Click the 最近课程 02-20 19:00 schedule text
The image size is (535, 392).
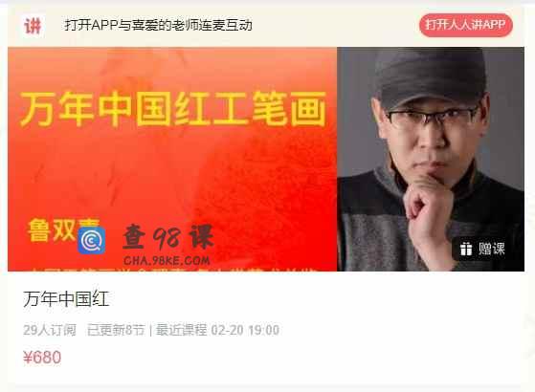click(x=217, y=330)
